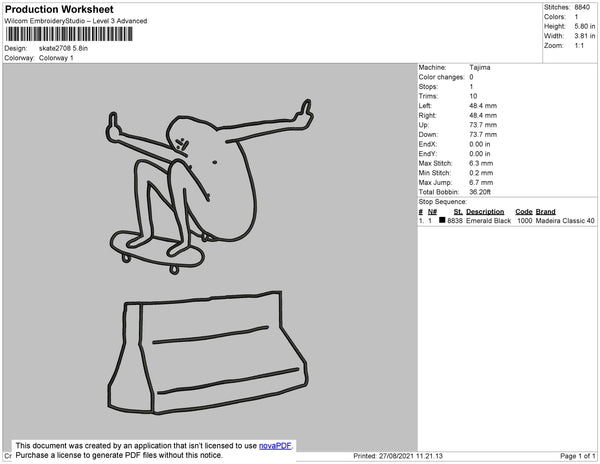Click the Min Stitch value 0.2 mm
The height and width of the screenshot is (464, 600).
point(481,173)
